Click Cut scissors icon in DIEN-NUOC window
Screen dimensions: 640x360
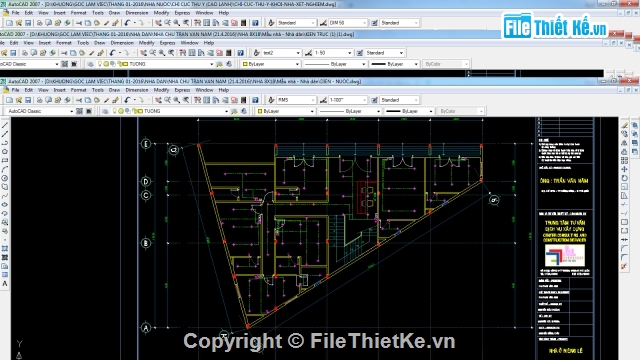pos(79,100)
